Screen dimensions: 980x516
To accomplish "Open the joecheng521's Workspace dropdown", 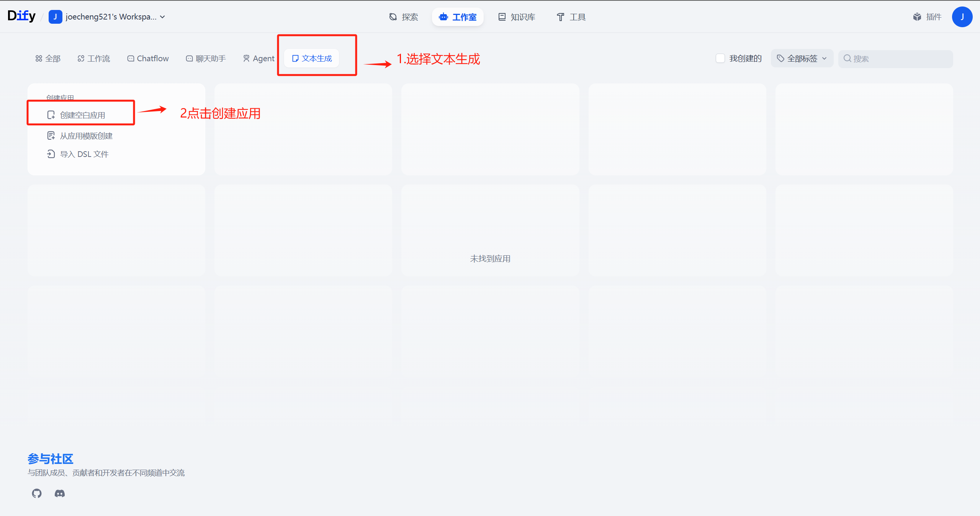I will click(111, 17).
